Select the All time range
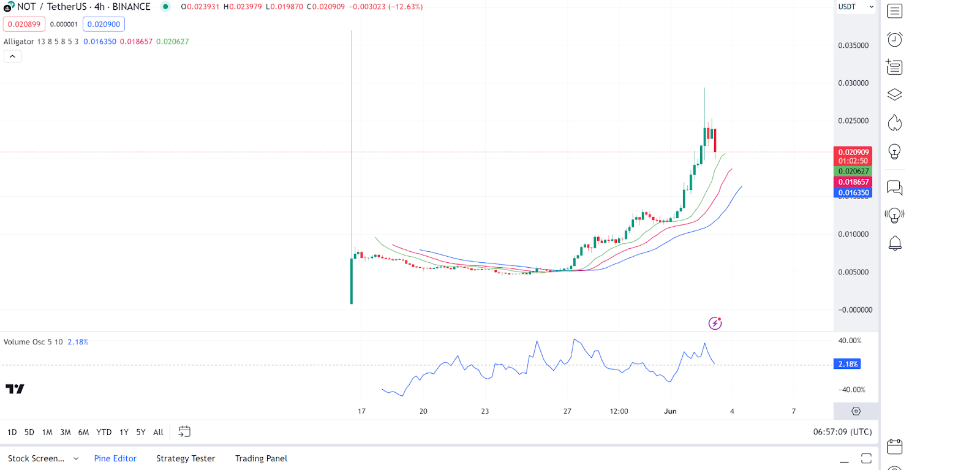980x470 pixels. point(158,432)
